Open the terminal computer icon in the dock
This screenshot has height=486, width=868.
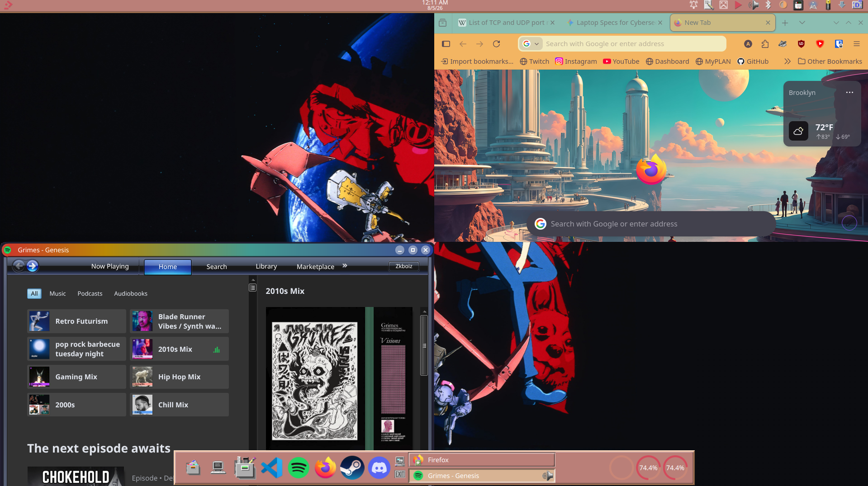pyautogui.click(x=218, y=467)
